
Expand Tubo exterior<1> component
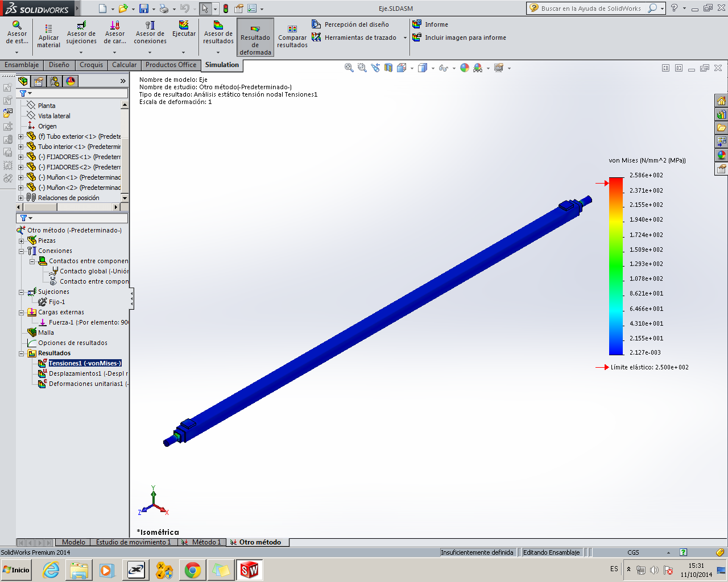pos(21,136)
